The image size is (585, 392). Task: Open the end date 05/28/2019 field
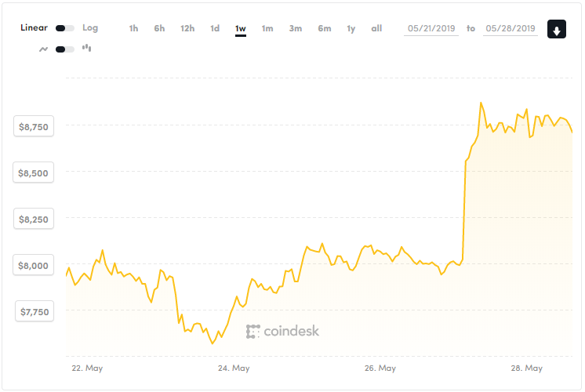[x=511, y=28]
